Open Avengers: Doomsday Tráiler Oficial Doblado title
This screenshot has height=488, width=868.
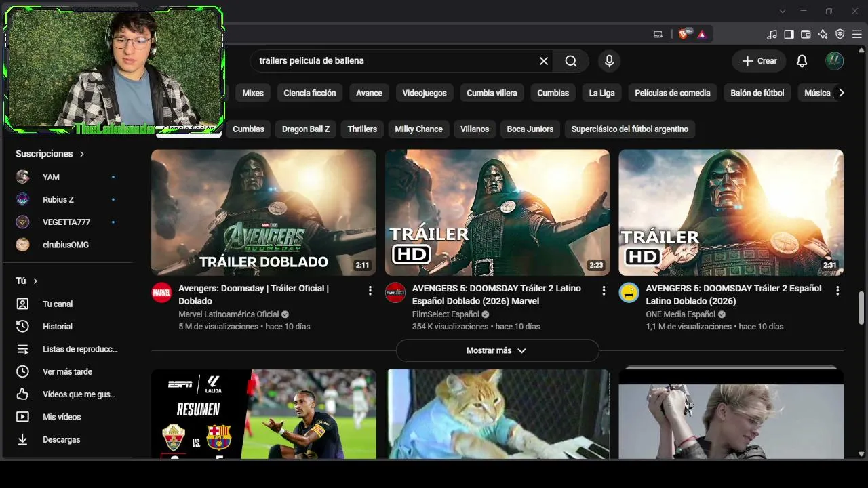(254, 295)
